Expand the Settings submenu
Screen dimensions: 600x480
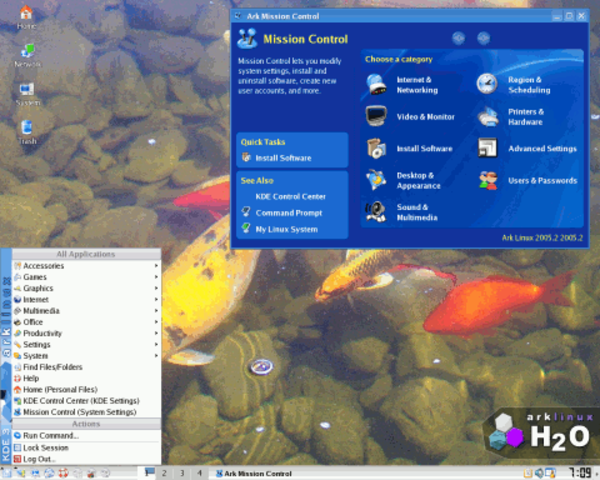tap(86, 344)
